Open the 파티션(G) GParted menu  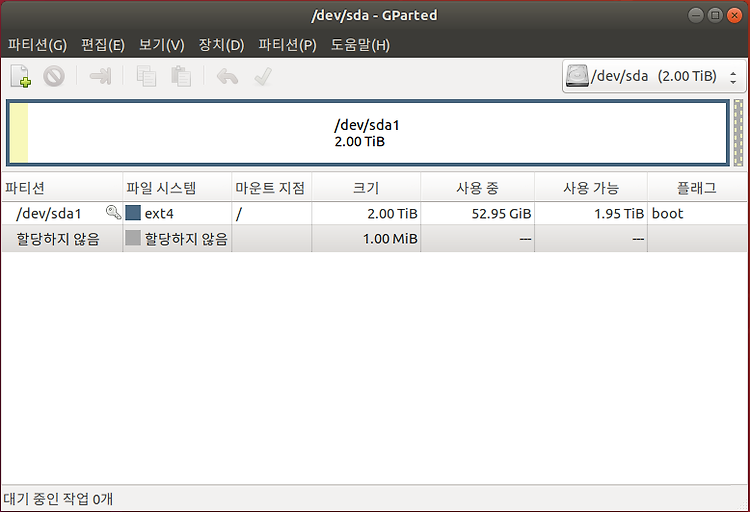click(37, 45)
